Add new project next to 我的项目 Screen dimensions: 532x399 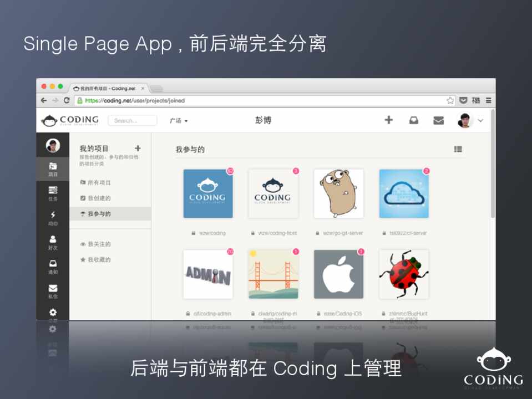click(138, 148)
